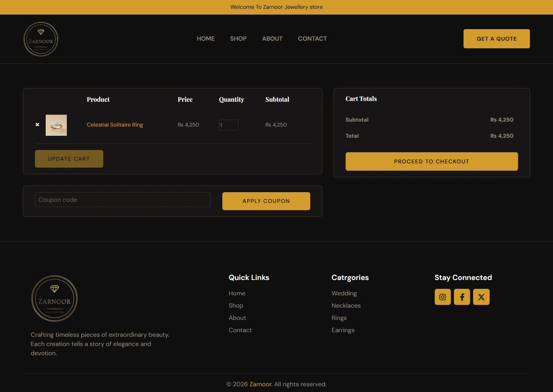Click the Get a Quote button
The height and width of the screenshot is (392, 553).
pyautogui.click(x=497, y=39)
